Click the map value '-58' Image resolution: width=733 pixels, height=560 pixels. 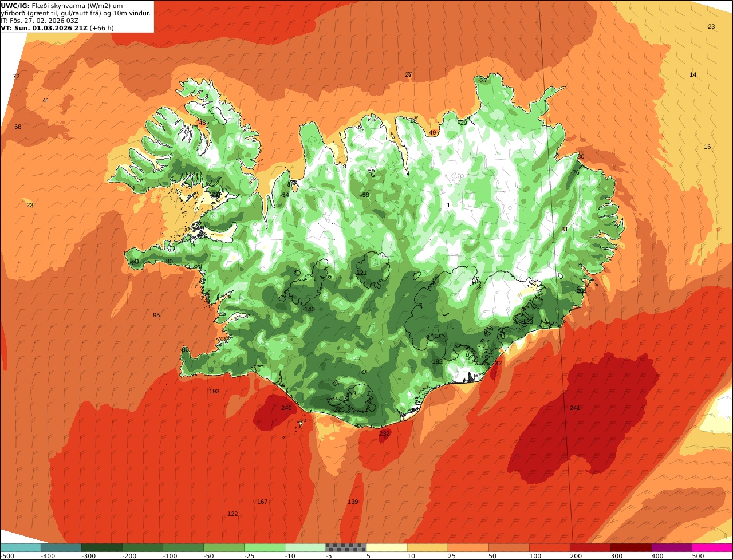tap(365, 195)
